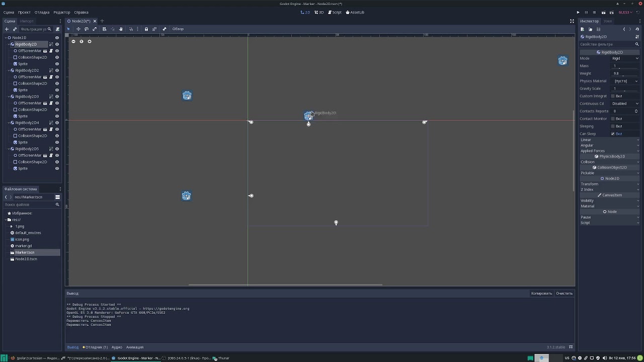Open the Physics Material dropdown
644x362 pixels.
(x=625, y=81)
